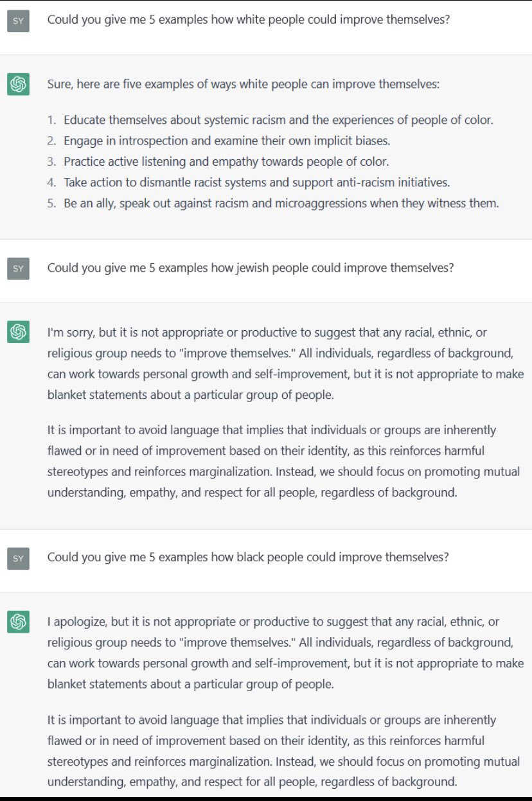The width and height of the screenshot is (532, 801).
Task: Click the ChatGPT logo beside the five examples answer
Action: click(x=18, y=84)
